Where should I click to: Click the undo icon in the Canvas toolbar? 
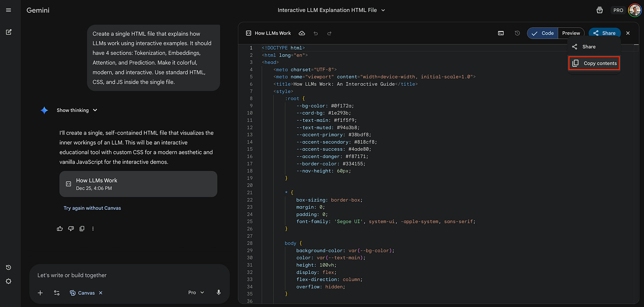[x=316, y=33]
